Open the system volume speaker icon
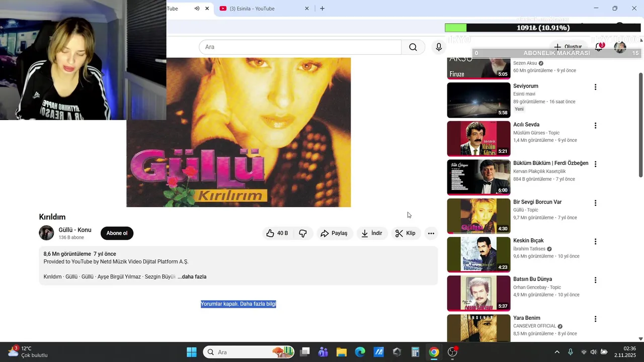Image resolution: width=644 pixels, height=362 pixels. point(594,352)
